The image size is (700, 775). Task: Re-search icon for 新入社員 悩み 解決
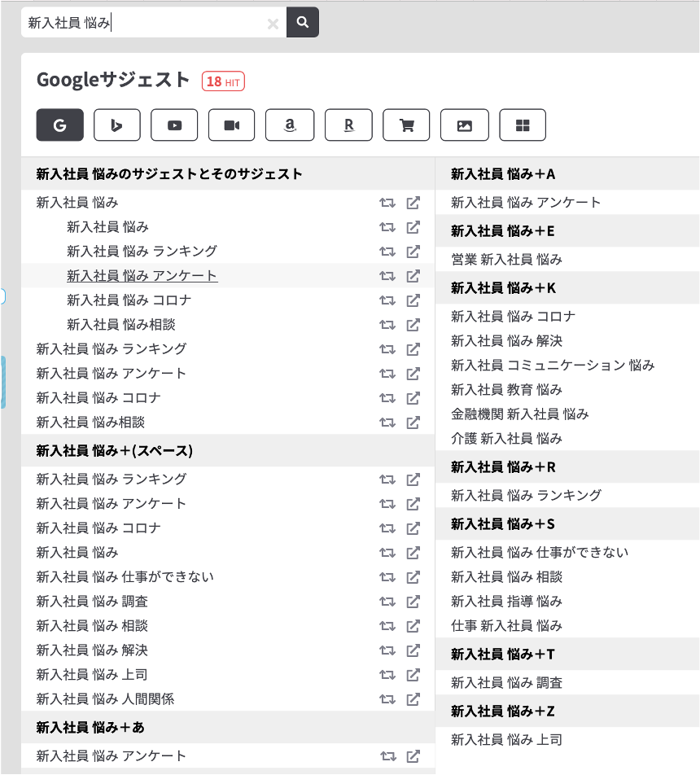pyautogui.click(x=387, y=650)
